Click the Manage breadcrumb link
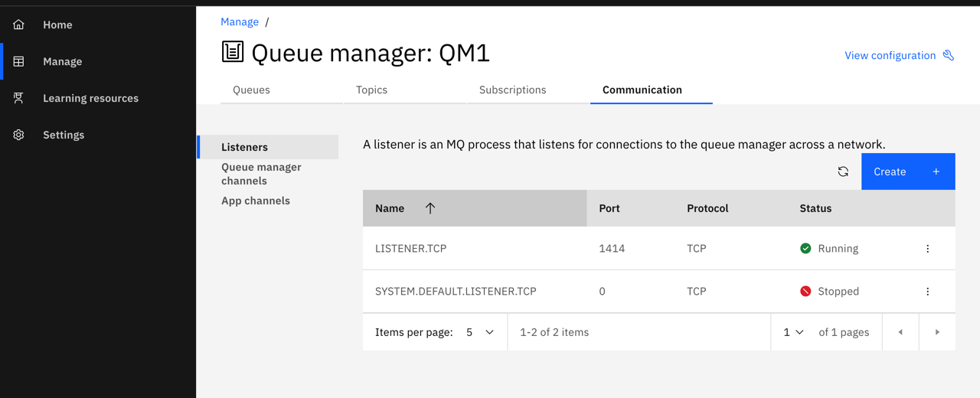980x398 pixels. (x=240, y=21)
